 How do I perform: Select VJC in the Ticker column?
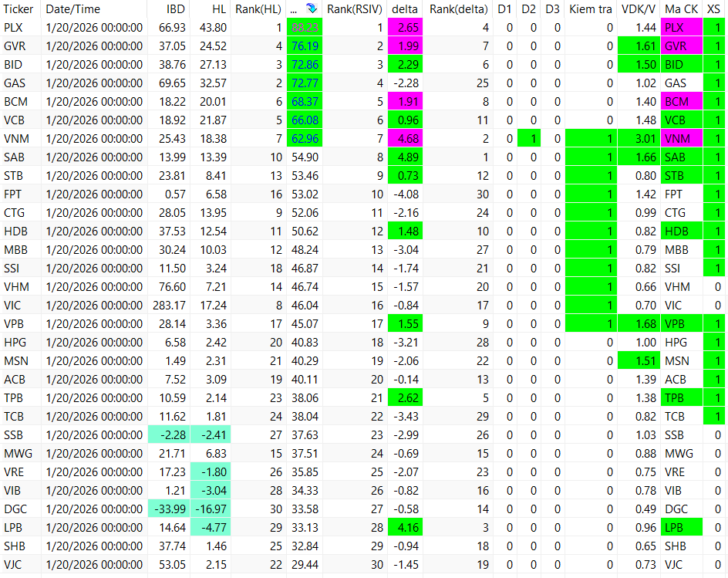12,565
